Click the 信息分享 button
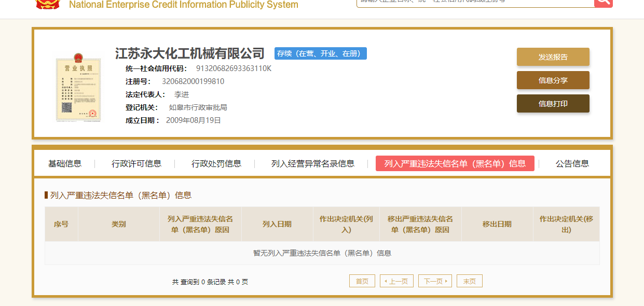The height and width of the screenshot is (306, 644). click(x=553, y=80)
